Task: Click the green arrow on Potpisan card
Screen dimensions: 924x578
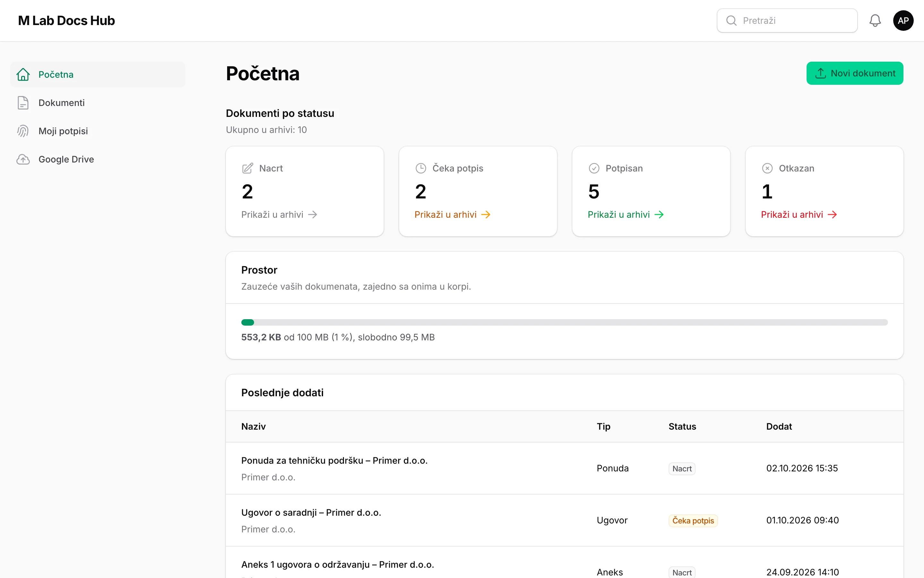Action: point(659,215)
